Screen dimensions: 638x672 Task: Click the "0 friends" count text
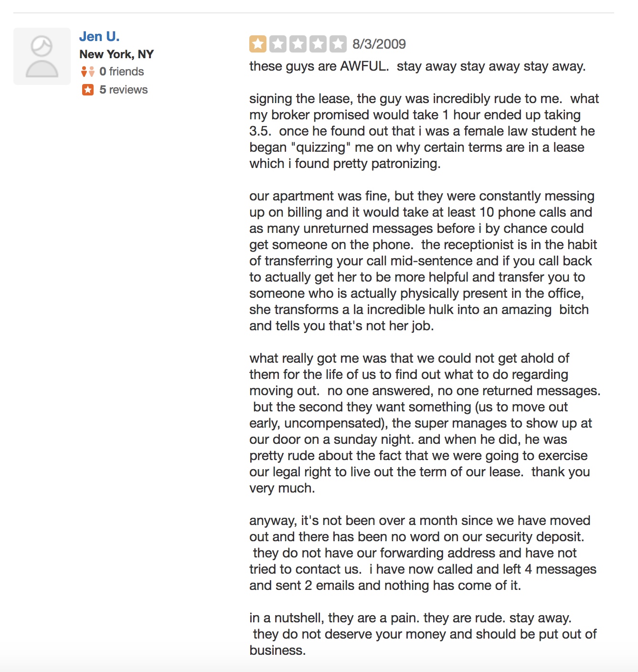pos(121,72)
